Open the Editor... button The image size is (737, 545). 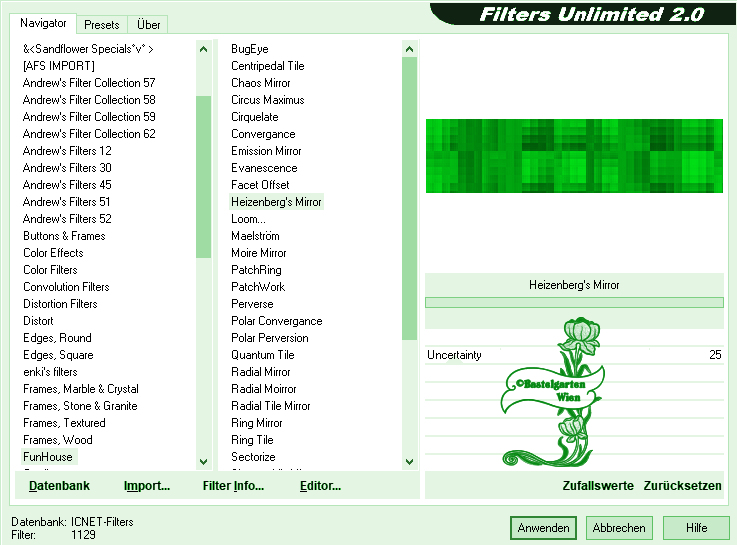pos(320,486)
